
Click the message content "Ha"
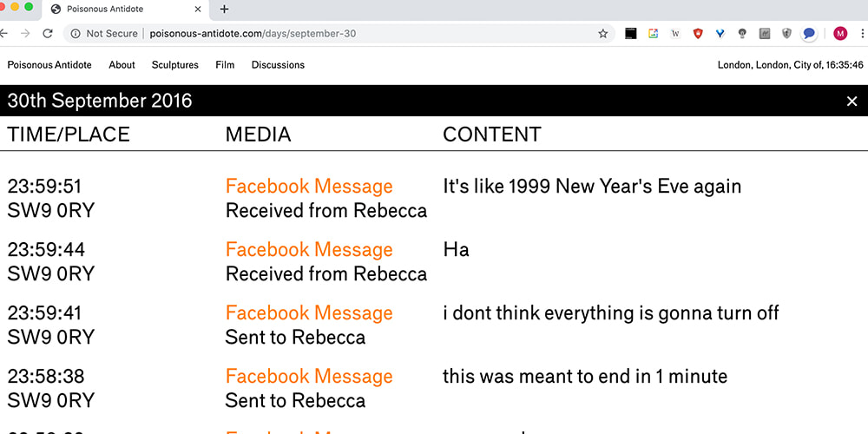click(x=457, y=250)
